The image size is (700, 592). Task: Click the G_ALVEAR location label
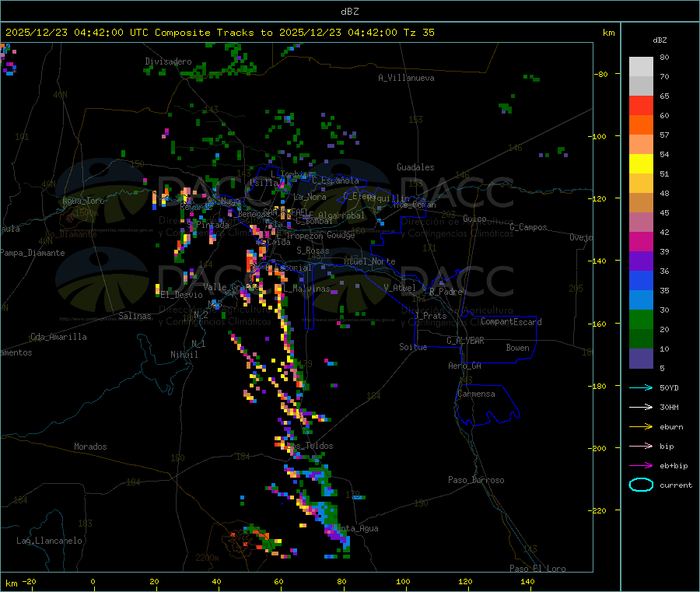(466, 341)
